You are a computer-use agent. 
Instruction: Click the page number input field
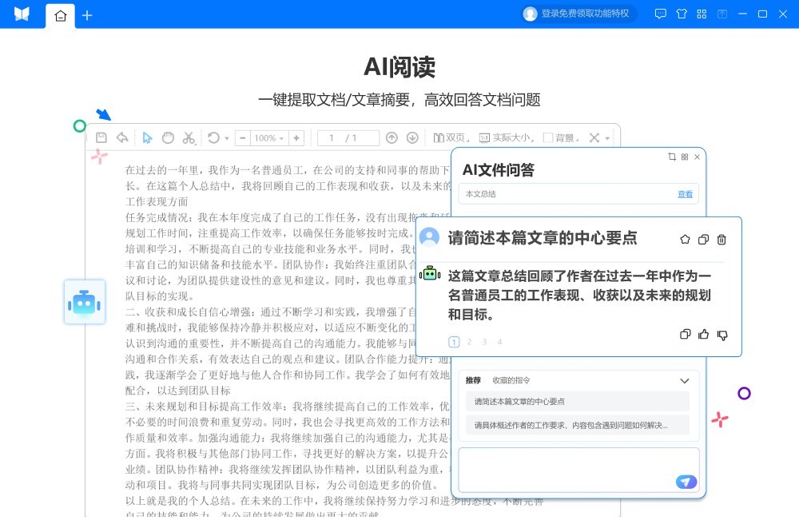(348, 137)
